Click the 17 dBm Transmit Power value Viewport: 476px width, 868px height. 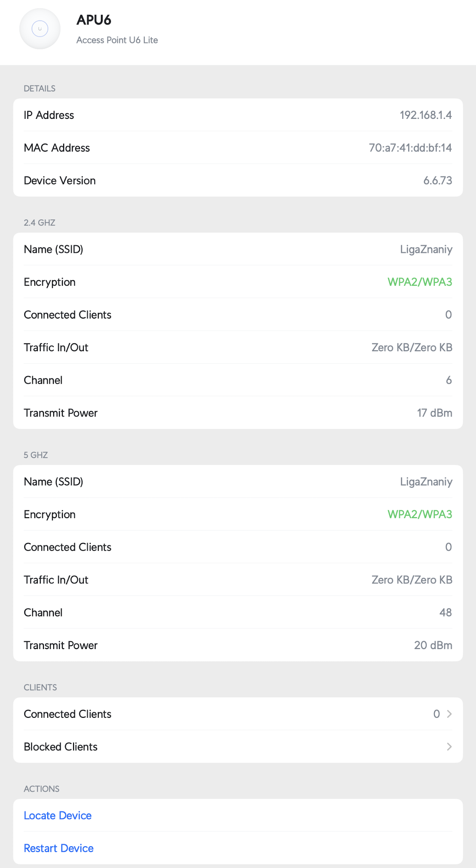[434, 413]
